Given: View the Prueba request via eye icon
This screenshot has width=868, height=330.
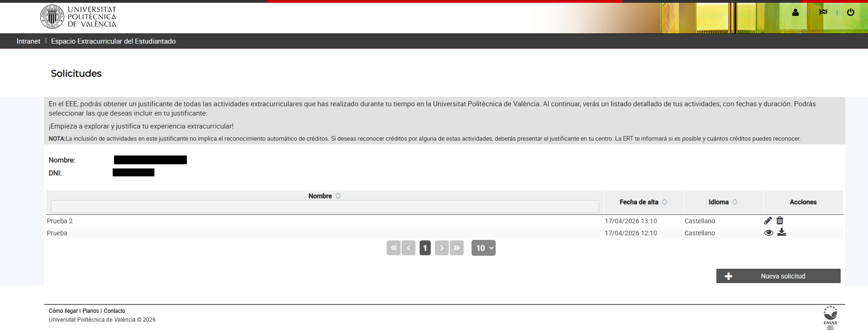Looking at the screenshot, I should click(768, 233).
